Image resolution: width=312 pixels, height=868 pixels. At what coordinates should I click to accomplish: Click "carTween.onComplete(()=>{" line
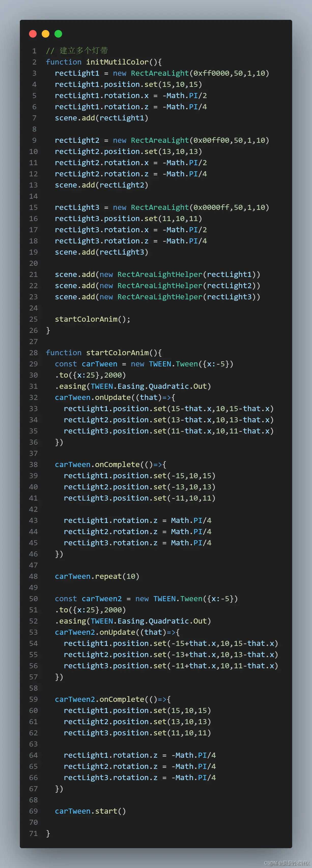(x=111, y=464)
